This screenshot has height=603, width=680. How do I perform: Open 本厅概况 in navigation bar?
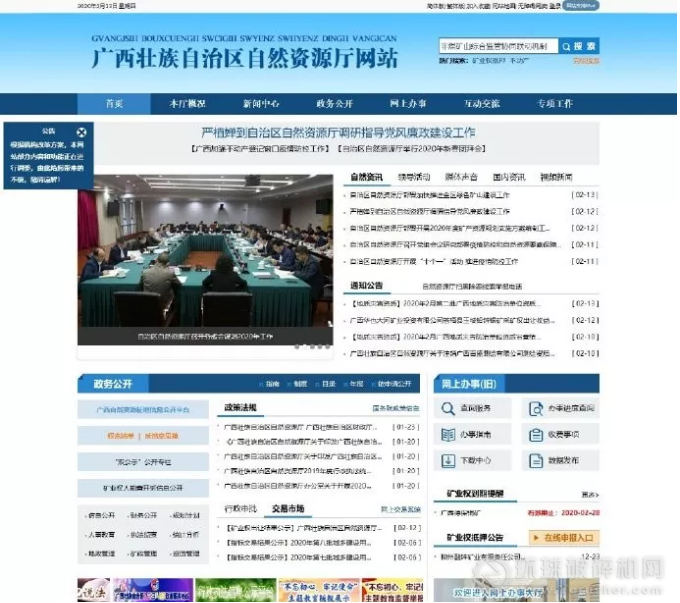pyautogui.click(x=187, y=104)
